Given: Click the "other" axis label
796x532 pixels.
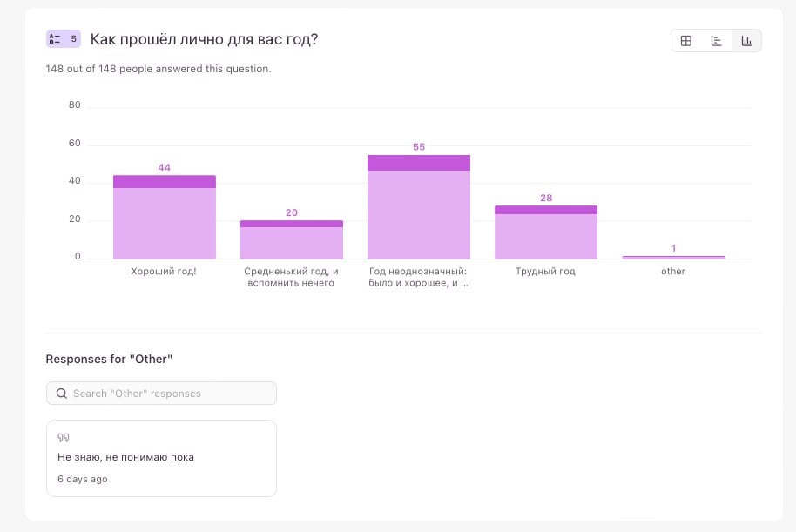Looking at the screenshot, I should coord(673,272).
